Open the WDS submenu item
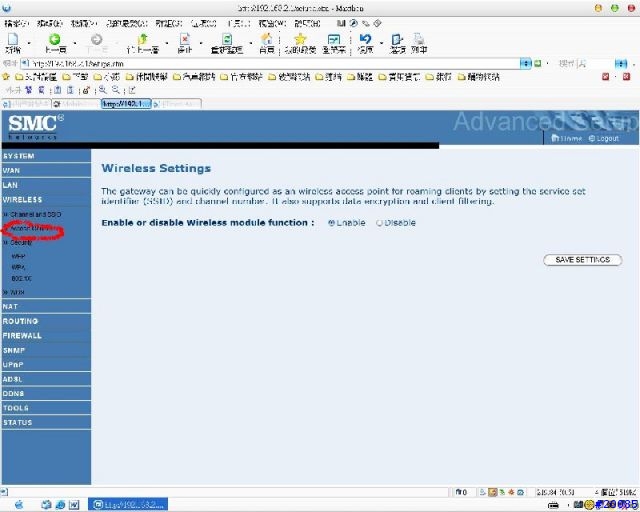640x512 pixels. (x=17, y=292)
